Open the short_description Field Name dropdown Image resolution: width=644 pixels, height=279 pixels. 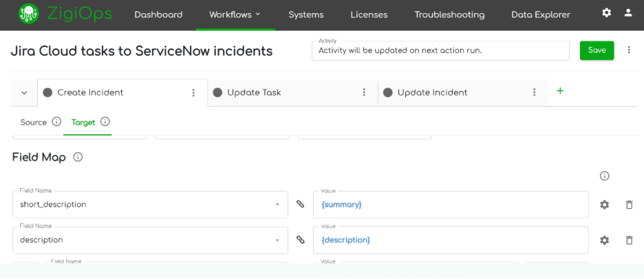[x=150, y=205]
